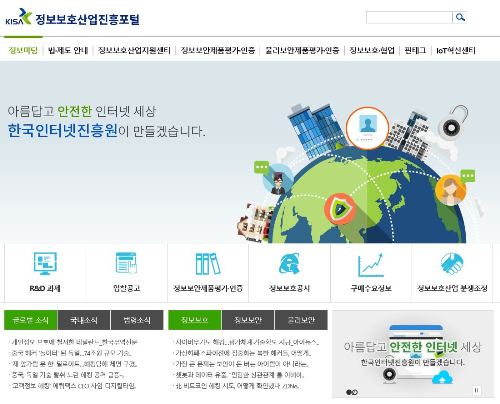The height and width of the screenshot is (404, 500).
Task: Open the 물리보안제품평가인증 menu
Action: [302, 50]
